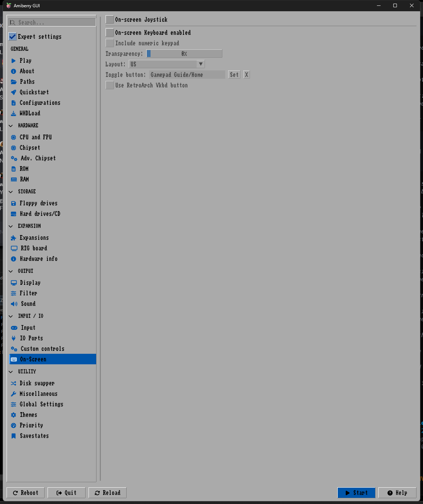Enable the On-screen Joystick checkbox
Screen dimensions: 423x504
click(x=110, y=19)
